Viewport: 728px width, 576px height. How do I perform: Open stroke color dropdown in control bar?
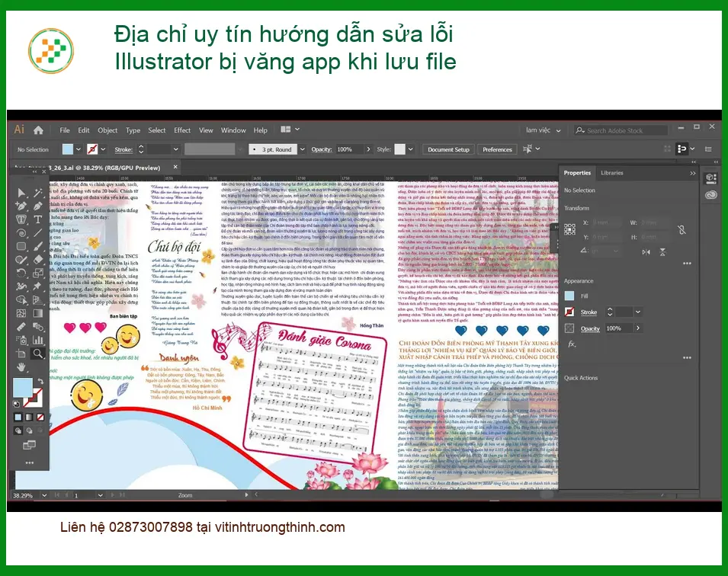coord(103,149)
